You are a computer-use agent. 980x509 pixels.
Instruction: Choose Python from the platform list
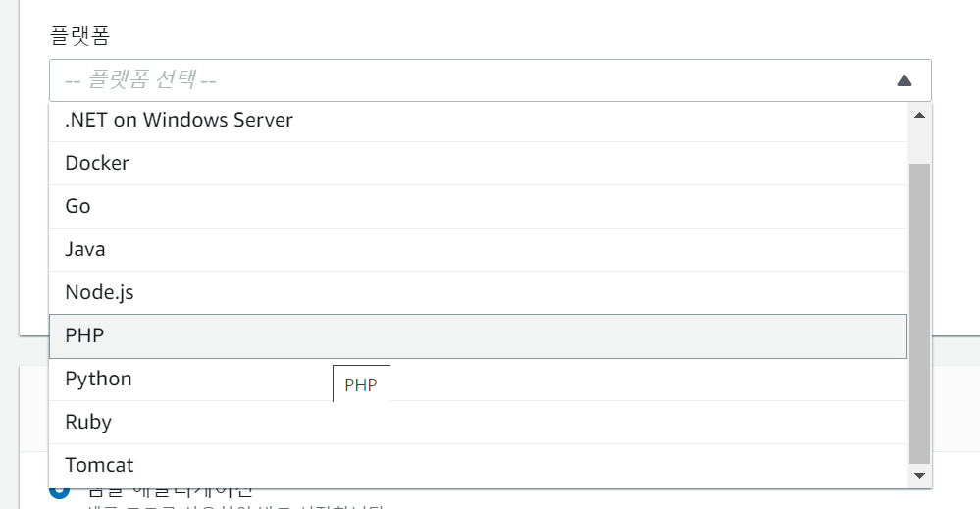click(x=478, y=380)
